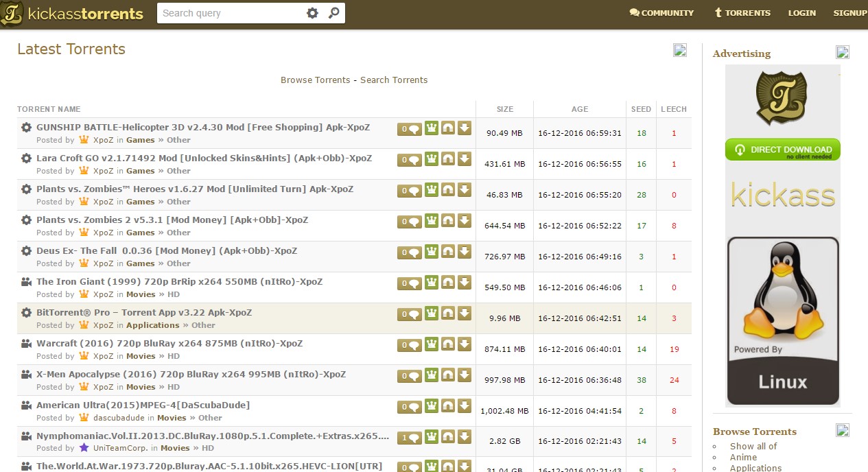Open X-Men Apocalypse (2016) torrent page
This screenshot has height=472, width=868.
pos(191,374)
